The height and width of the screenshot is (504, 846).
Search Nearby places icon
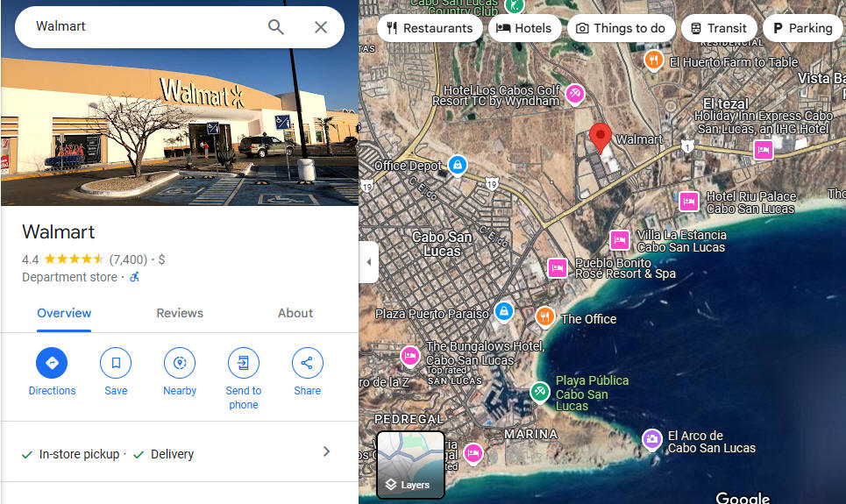(180, 363)
